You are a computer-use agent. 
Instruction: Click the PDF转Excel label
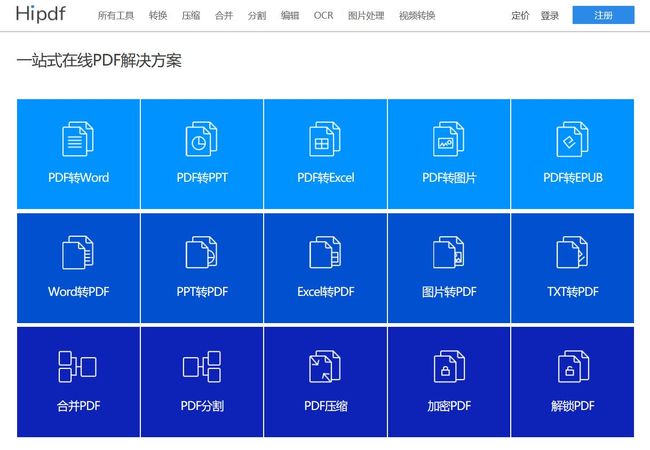pos(325,178)
